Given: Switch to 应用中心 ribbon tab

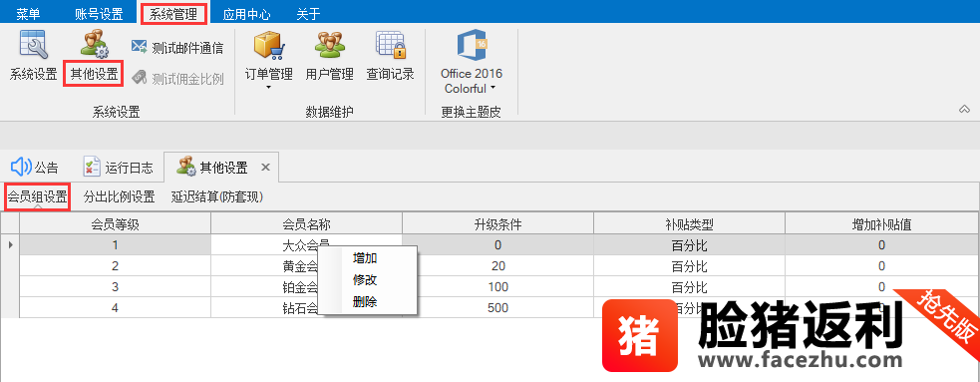Looking at the screenshot, I should 246,14.
